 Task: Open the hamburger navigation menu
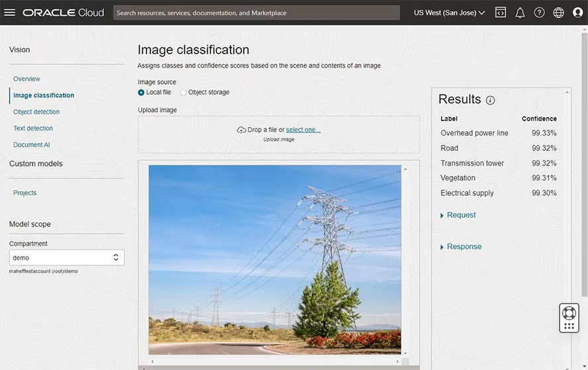click(x=10, y=13)
